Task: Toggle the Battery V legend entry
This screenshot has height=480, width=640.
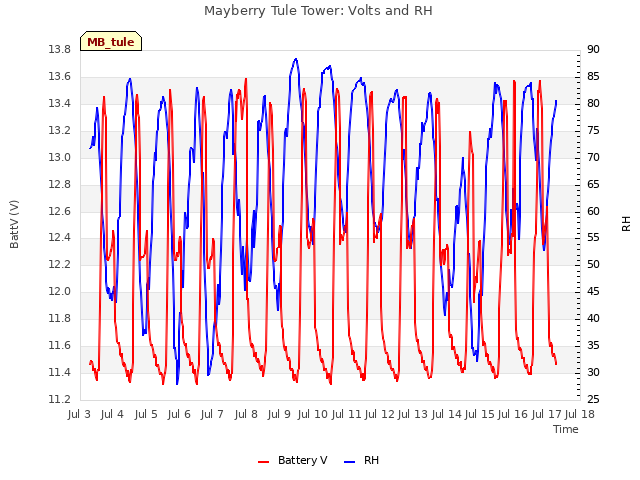Action: (x=293, y=460)
